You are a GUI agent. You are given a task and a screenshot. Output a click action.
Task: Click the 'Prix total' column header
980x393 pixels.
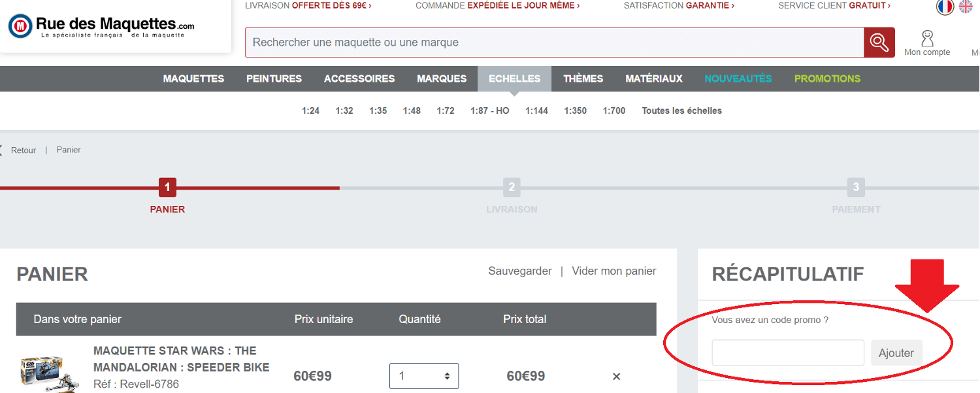pyautogui.click(x=525, y=320)
